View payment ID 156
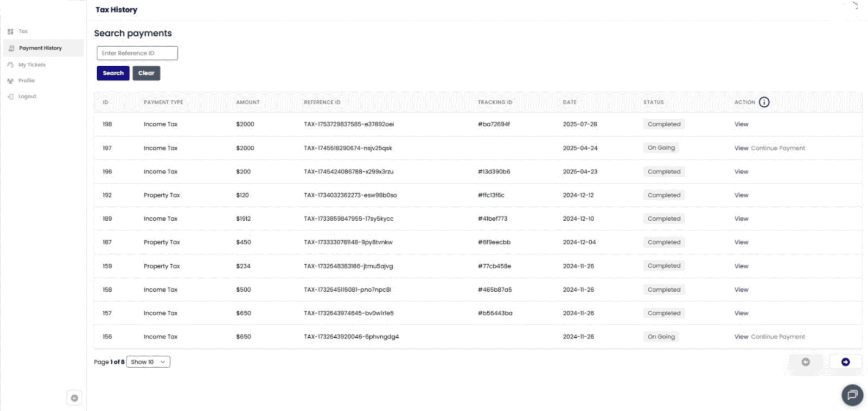 (741, 337)
